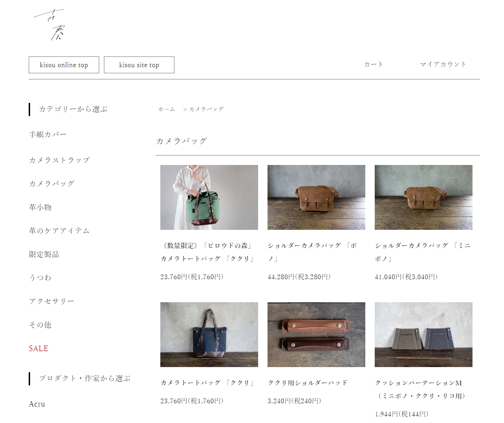Open クッションパーテーションM product thumbnail
504x423 pixels.
tap(424, 335)
